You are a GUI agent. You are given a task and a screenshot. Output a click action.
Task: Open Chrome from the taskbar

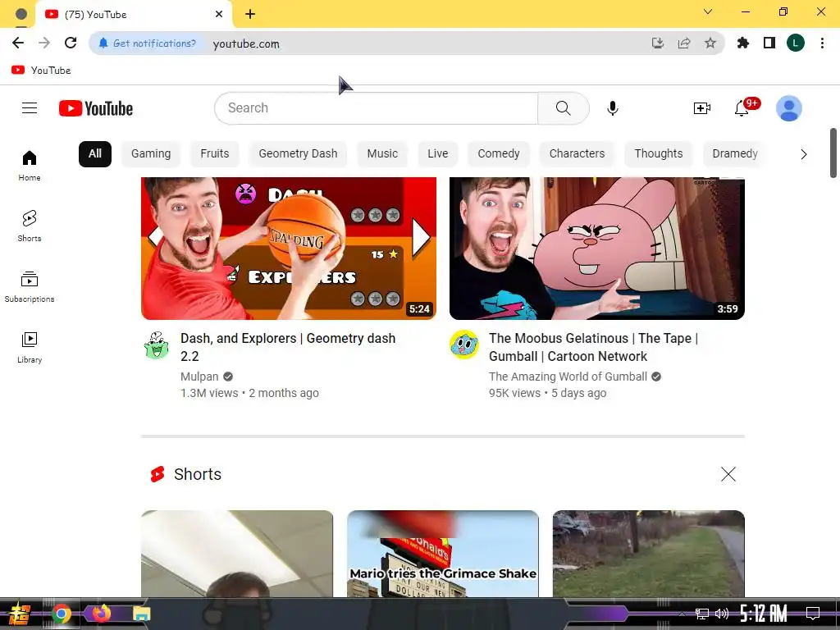[62, 614]
